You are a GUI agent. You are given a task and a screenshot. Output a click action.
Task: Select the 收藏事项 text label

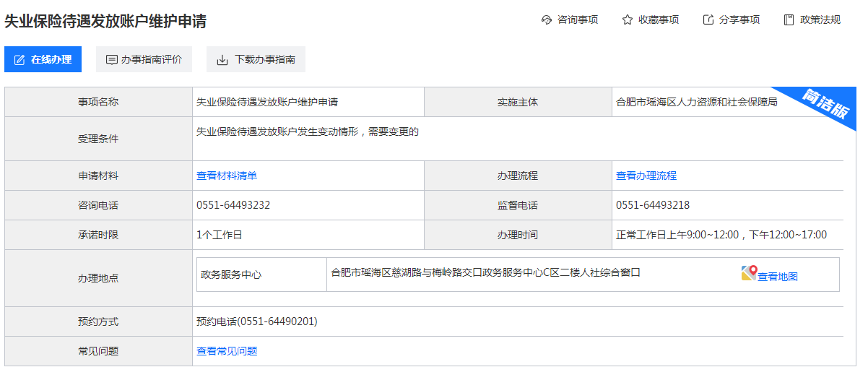pos(659,20)
